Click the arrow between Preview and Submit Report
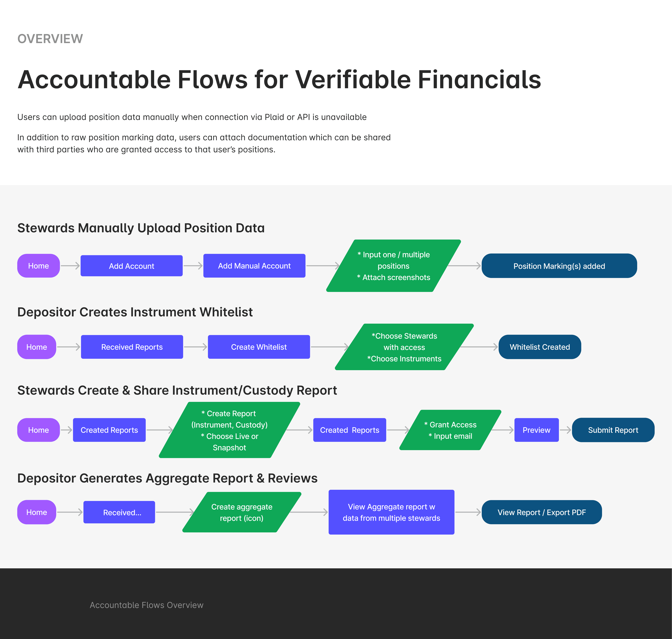672x639 pixels. click(565, 430)
